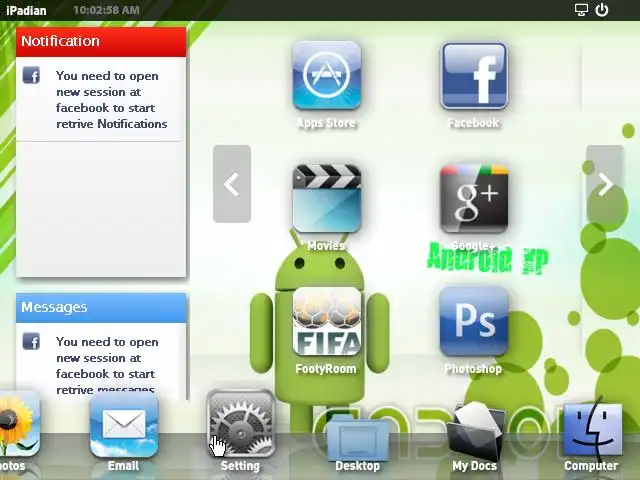Open the Apps Store icon

(327, 76)
